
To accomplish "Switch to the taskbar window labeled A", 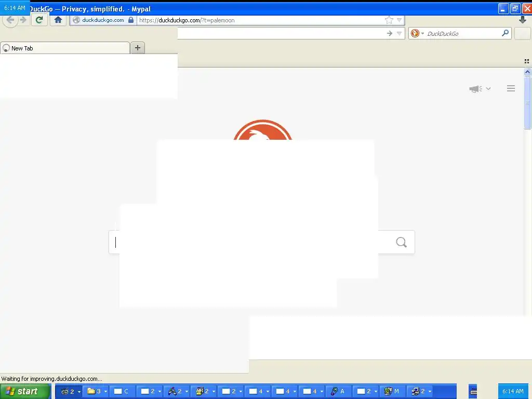I will point(338,392).
